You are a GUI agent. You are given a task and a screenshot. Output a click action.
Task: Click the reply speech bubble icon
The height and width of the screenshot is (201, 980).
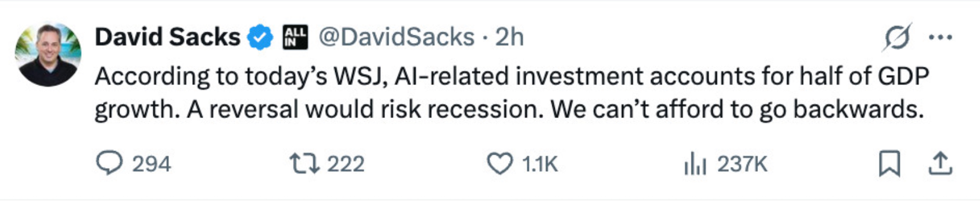click(x=109, y=163)
